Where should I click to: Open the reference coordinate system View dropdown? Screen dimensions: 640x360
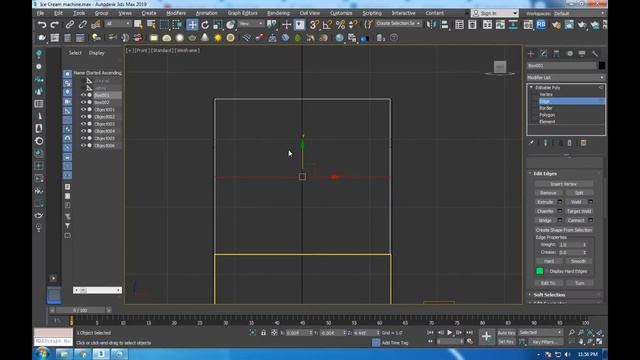pyautogui.click(x=251, y=24)
